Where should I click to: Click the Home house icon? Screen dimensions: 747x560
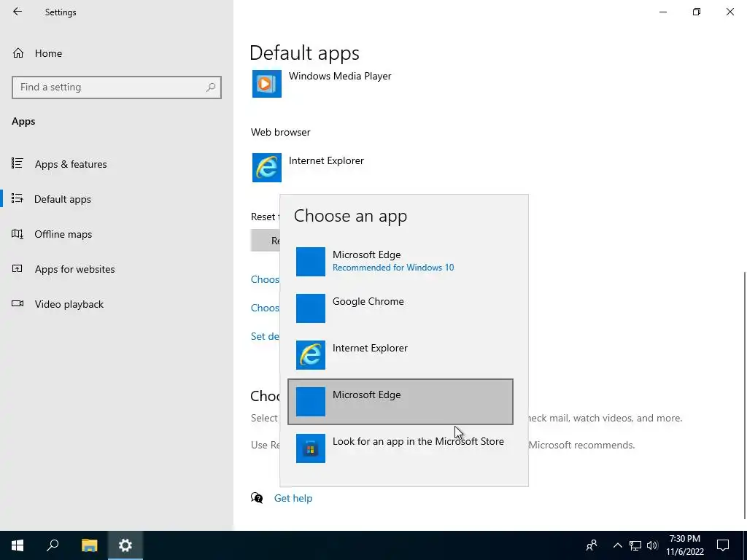[x=18, y=52]
